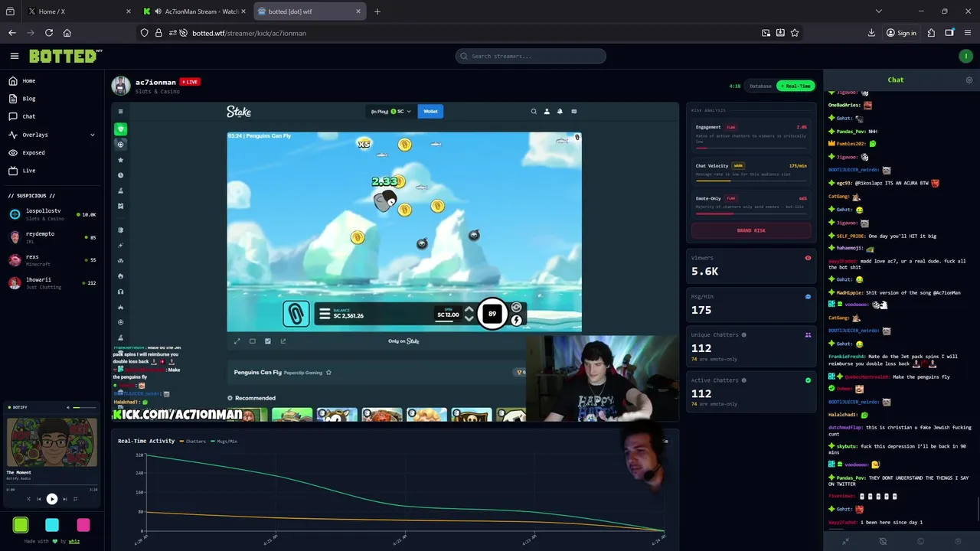Click the green check icon in Active Chatters
Viewport: 980px width, 551px height.
tap(808, 380)
